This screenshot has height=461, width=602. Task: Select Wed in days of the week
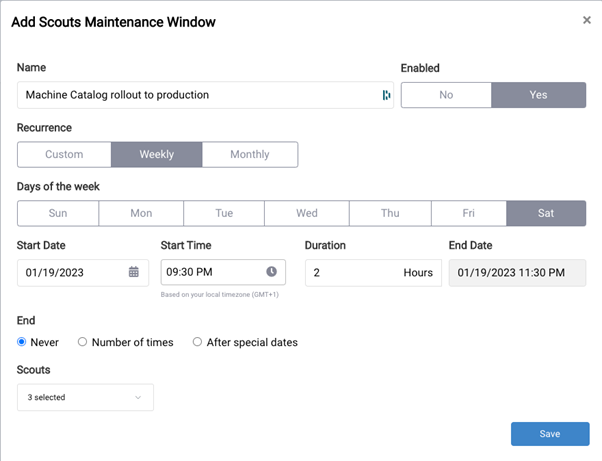(307, 213)
